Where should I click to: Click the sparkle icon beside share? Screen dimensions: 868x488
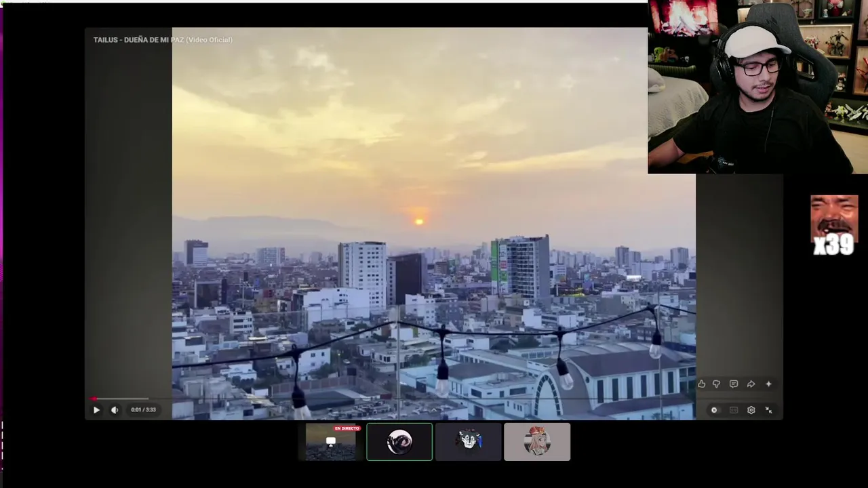click(x=768, y=384)
